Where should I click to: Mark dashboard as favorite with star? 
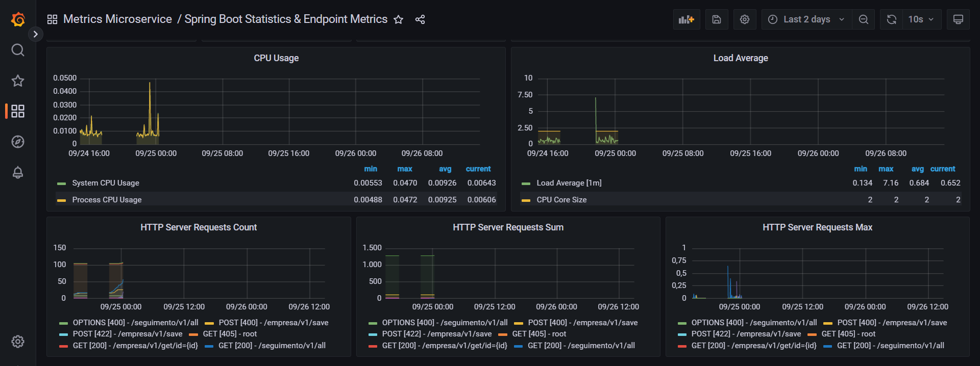point(399,19)
